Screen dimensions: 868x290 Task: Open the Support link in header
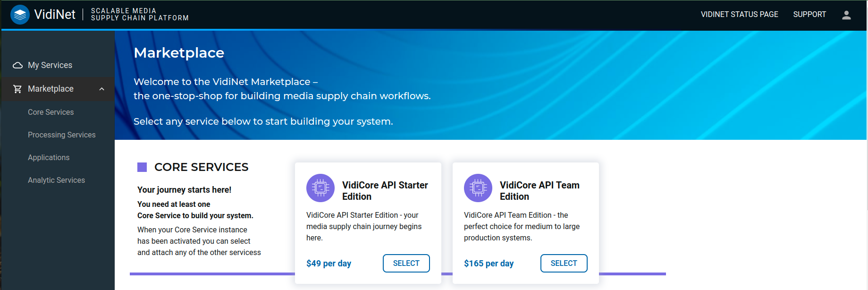coord(809,15)
